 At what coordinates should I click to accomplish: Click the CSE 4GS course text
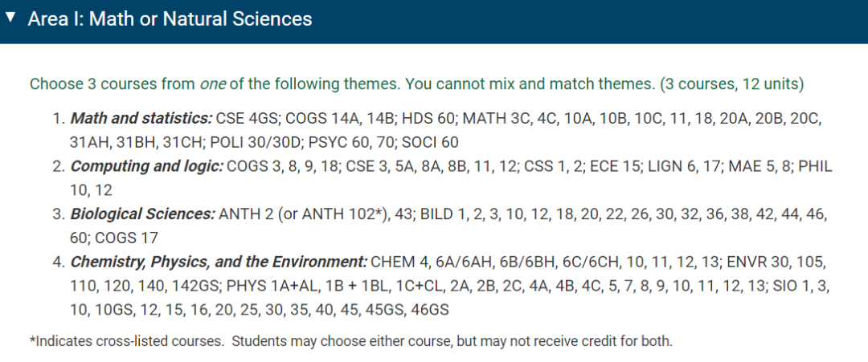(248, 119)
